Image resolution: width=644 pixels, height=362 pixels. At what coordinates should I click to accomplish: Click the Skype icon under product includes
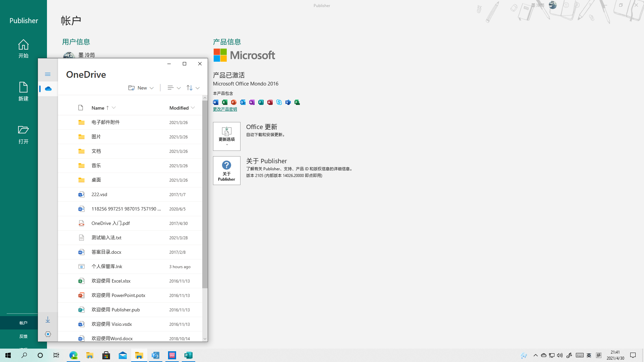pyautogui.click(x=279, y=102)
